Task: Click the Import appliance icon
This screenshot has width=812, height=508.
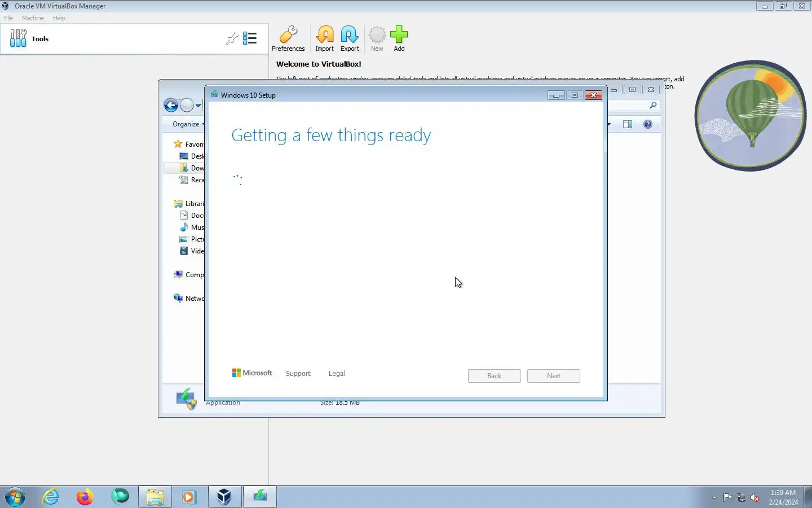Action: coord(324,39)
